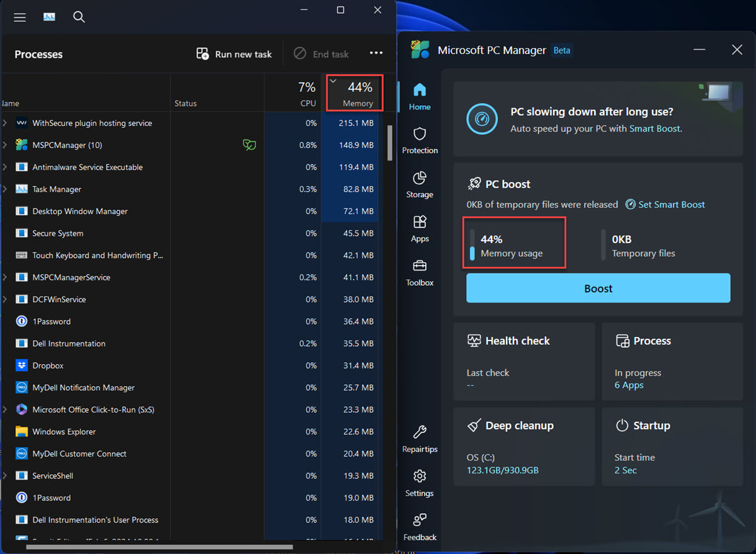756x554 pixels.
Task: Expand Microsoft Office Click-to-Run process
Action: point(5,410)
